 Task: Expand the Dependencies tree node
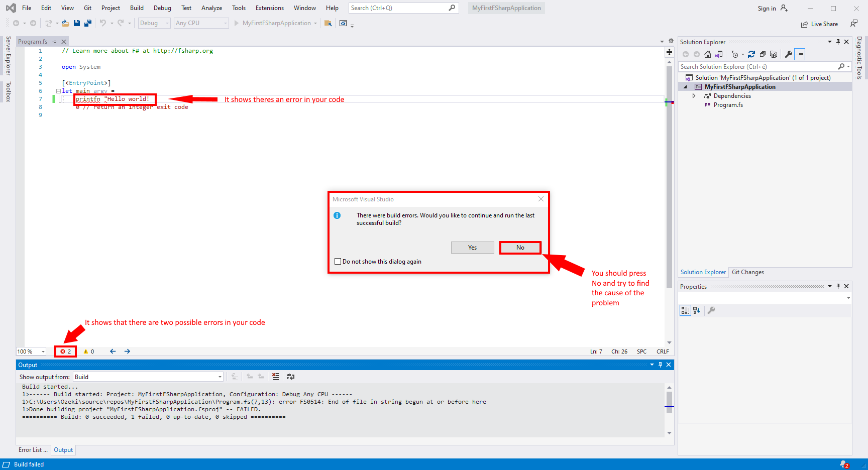pyautogui.click(x=694, y=96)
